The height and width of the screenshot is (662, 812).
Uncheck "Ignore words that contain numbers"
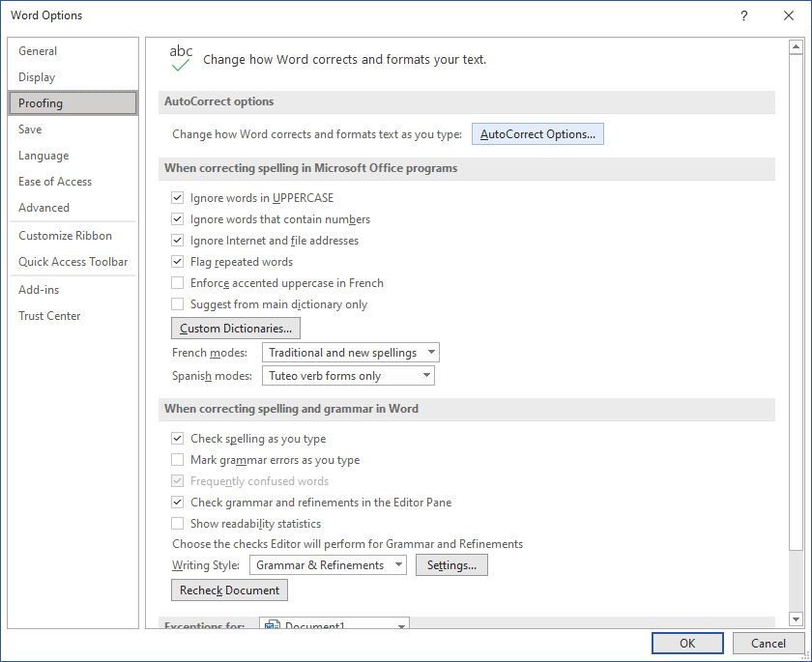(177, 219)
